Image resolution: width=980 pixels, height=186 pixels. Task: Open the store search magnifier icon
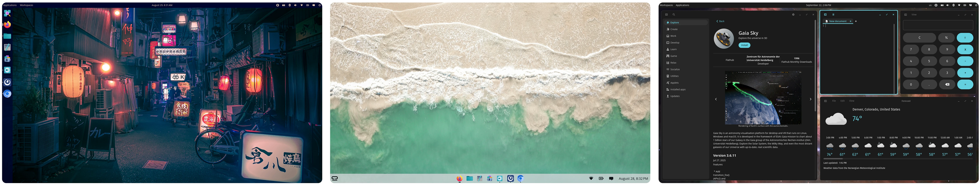click(673, 15)
